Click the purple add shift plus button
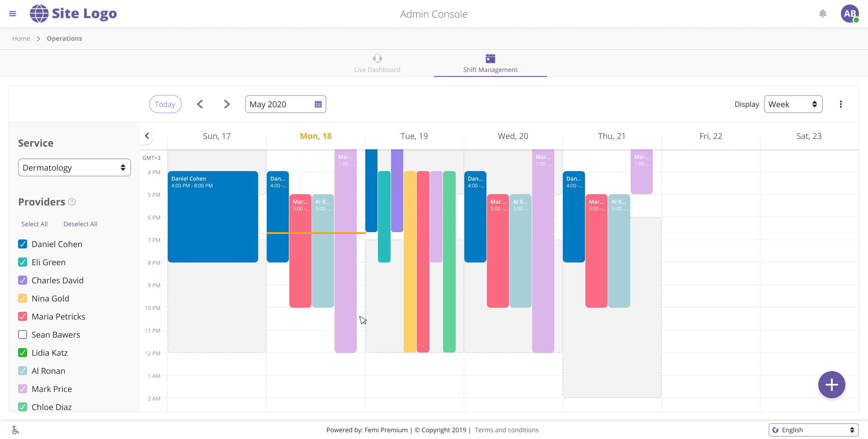 pos(831,385)
